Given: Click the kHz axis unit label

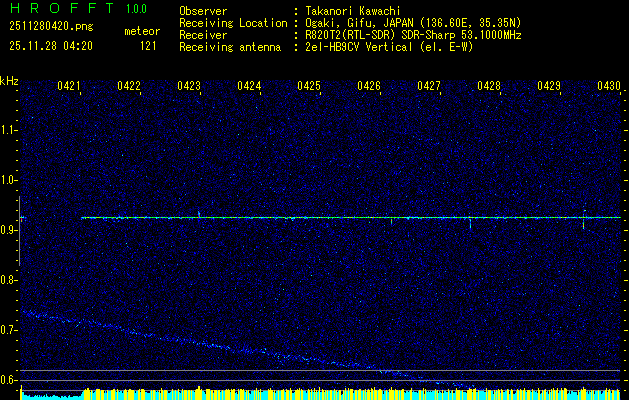Looking at the screenshot, I should click(9, 80).
